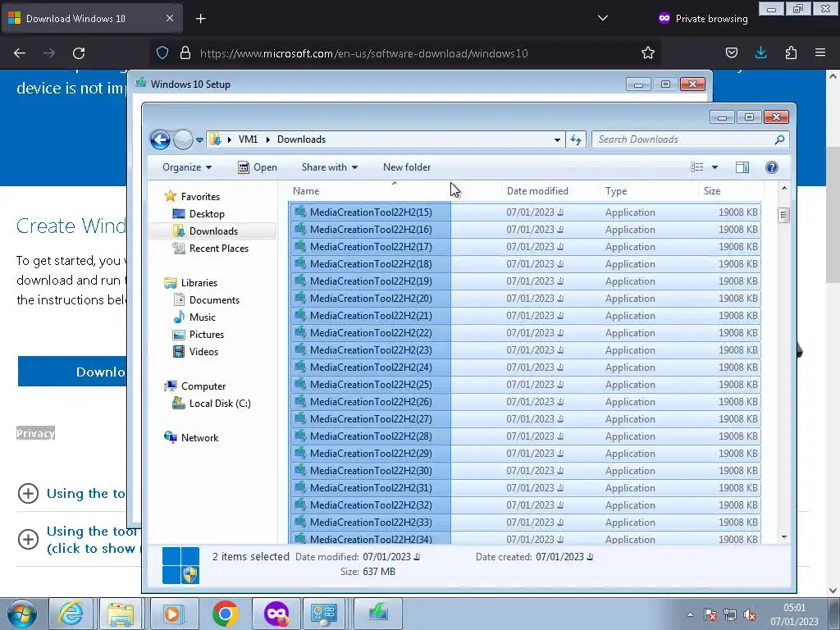Select VM1 in the address breadcrumb

pos(248,139)
